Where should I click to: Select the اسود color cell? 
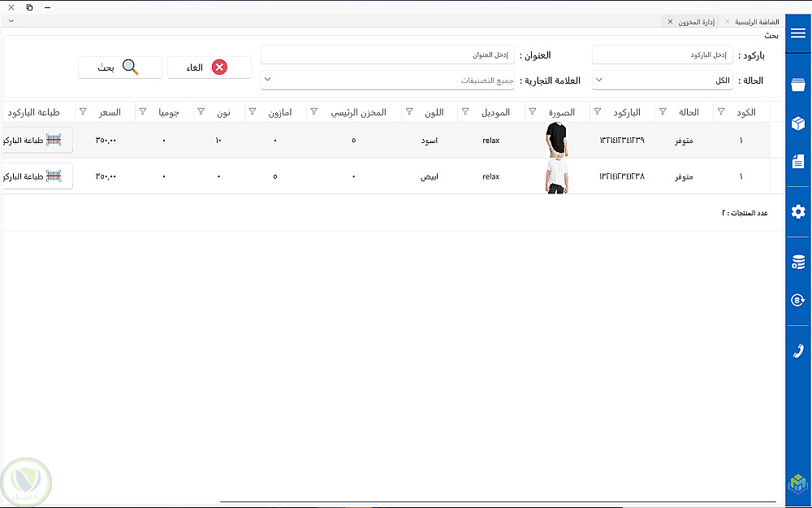[x=430, y=141]
